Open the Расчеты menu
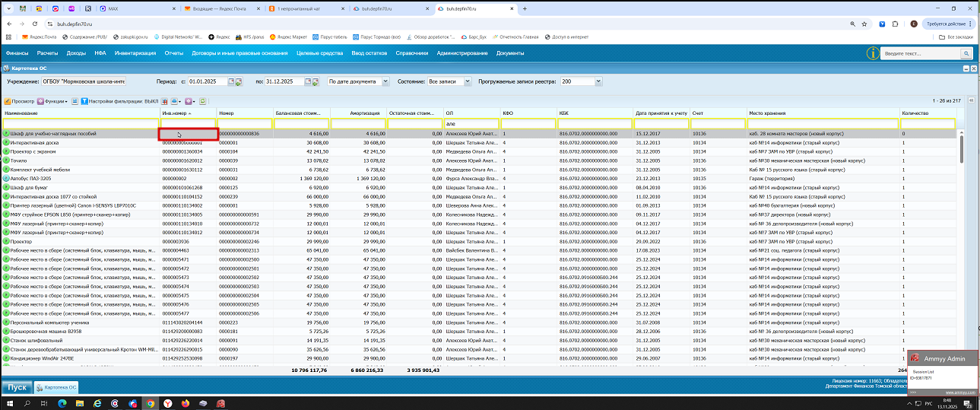This screenshot has height=410, width=980. coord(47,53)
